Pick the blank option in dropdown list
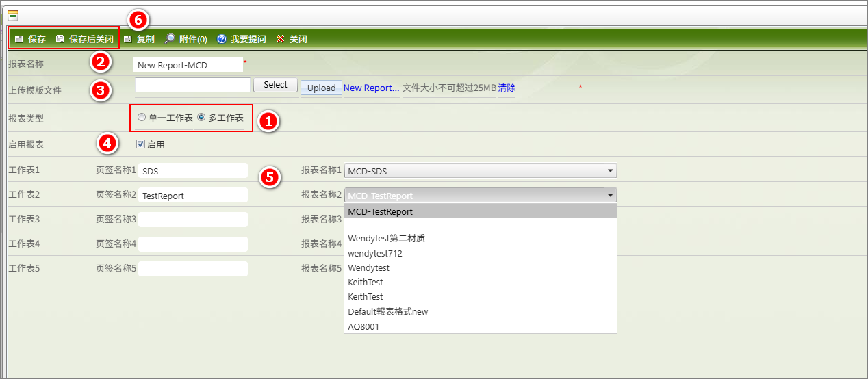The height and width of the screenshot is (379, 868). 481,225
